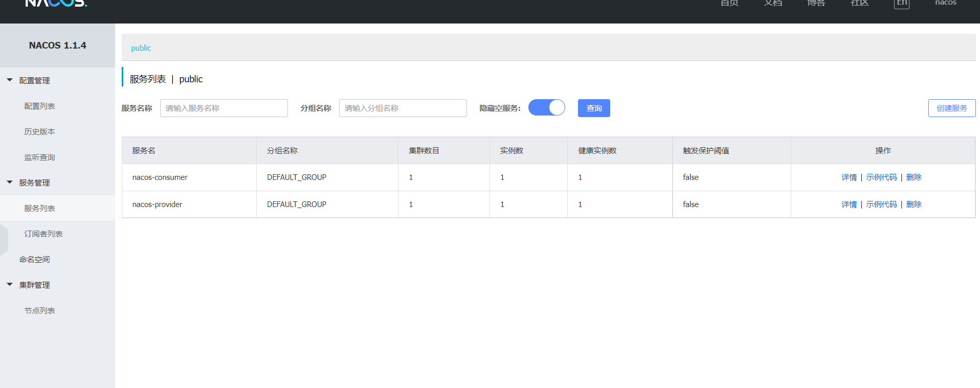Open 示例代码 for nacos-provider

click(881, 204)
